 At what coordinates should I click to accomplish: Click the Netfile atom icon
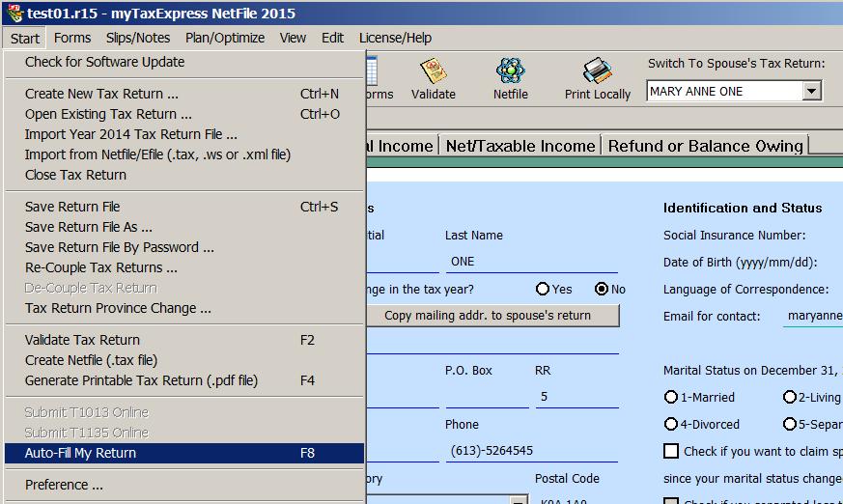[x=510, y=70]
